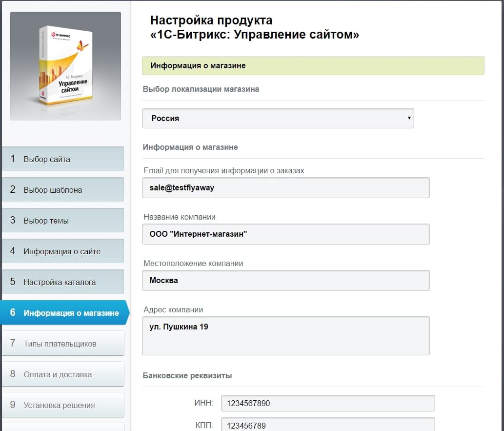Click the Название компании input field
This screenshot has height=431, width=504.
click(286, 234)
